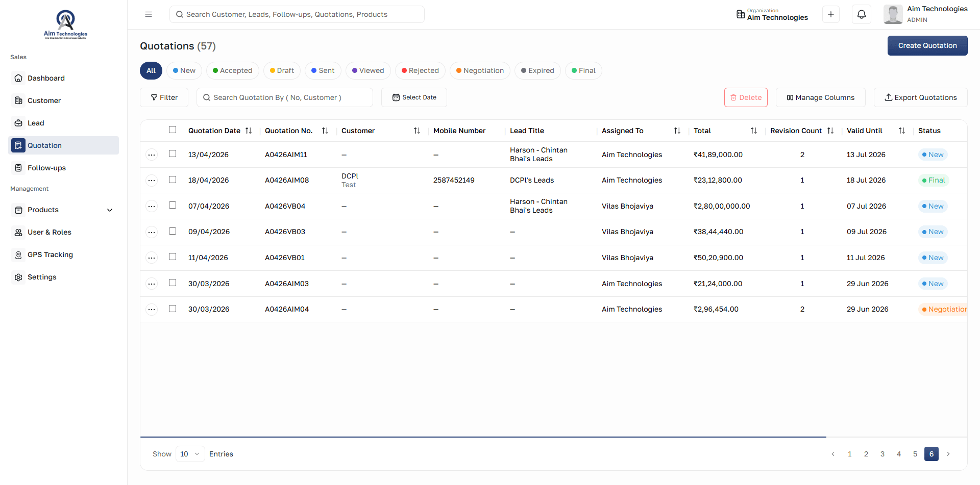Open the Organization Aim Technologies switcher

click(x=772, y=14)
